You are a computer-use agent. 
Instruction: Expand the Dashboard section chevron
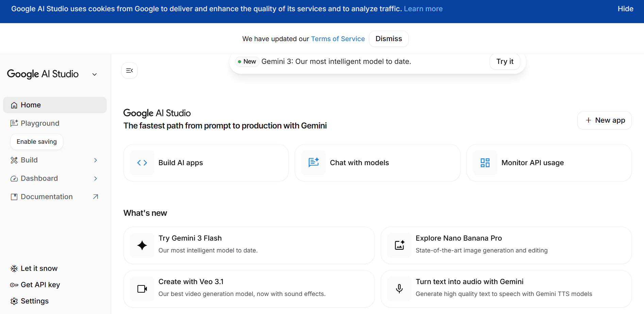coord(96,178)
